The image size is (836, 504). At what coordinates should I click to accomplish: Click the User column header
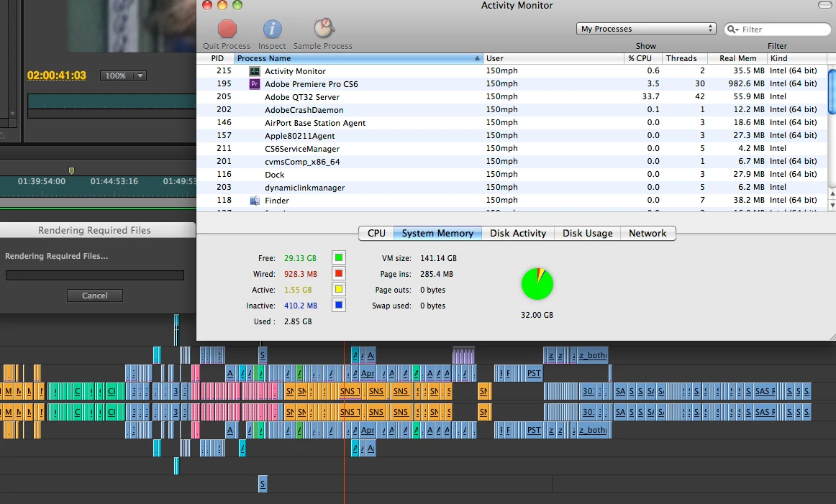(x=553, y=58)
